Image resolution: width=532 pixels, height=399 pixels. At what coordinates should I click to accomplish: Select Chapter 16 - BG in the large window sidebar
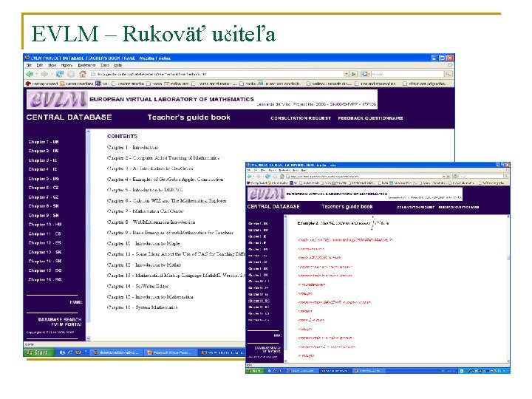point(45,279)
